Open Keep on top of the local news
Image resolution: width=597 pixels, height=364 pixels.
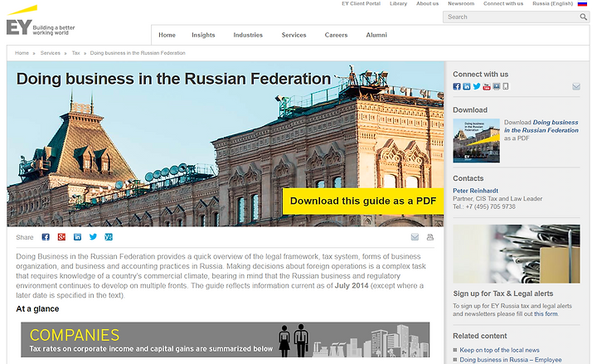[499, 350]
